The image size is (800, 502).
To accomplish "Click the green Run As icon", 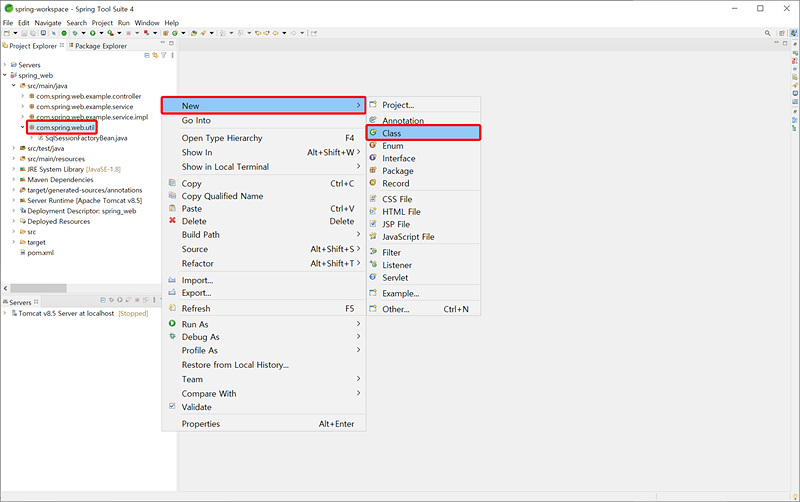I will click(x=172, y=323).
